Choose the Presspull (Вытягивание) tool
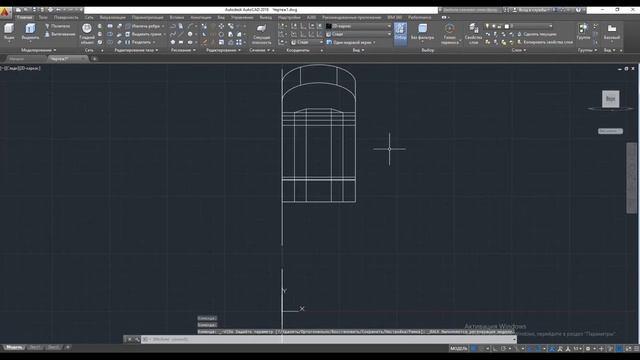This screenshot has height=360, width=640. pyautogui.click(x=60, y=34)
